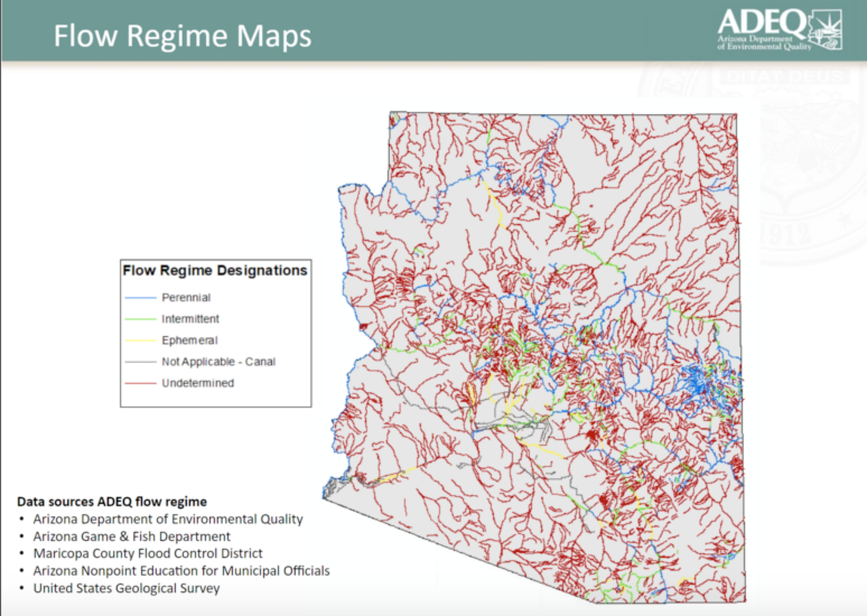Click 'Arizona Department of Environmental Quality' bullet
Viewport: 867px width, 616px height.
pyautogui.click(x=168, y=519)
